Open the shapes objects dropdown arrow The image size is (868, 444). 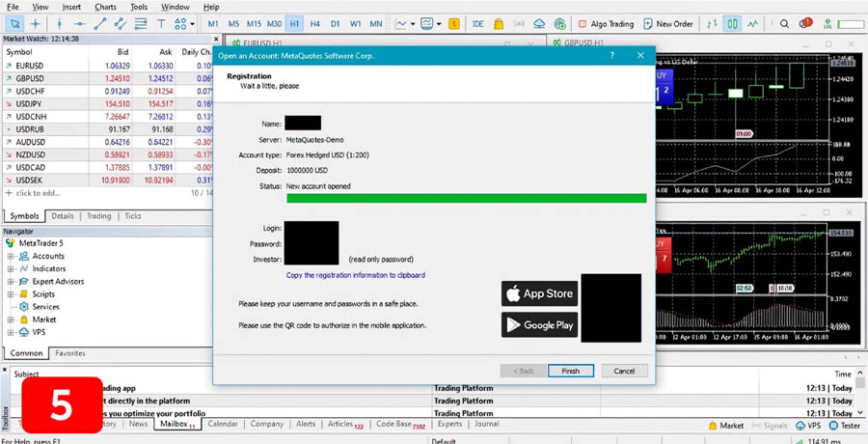coord(193,24)
